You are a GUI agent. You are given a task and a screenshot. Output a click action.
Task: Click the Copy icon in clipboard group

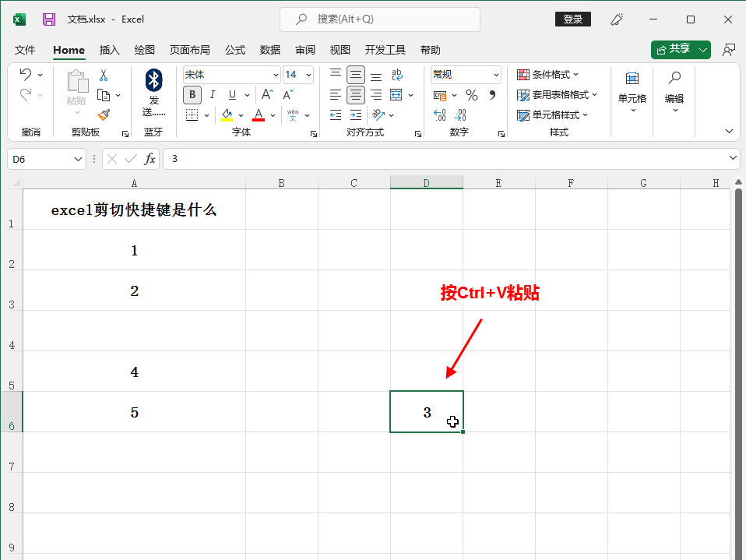pos(104,95)
